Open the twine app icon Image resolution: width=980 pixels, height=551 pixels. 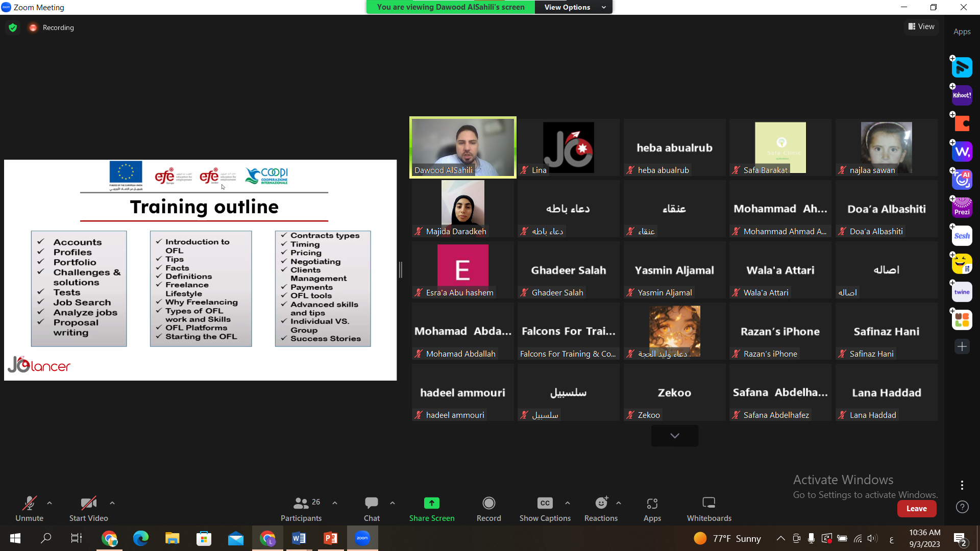[962, 292]
